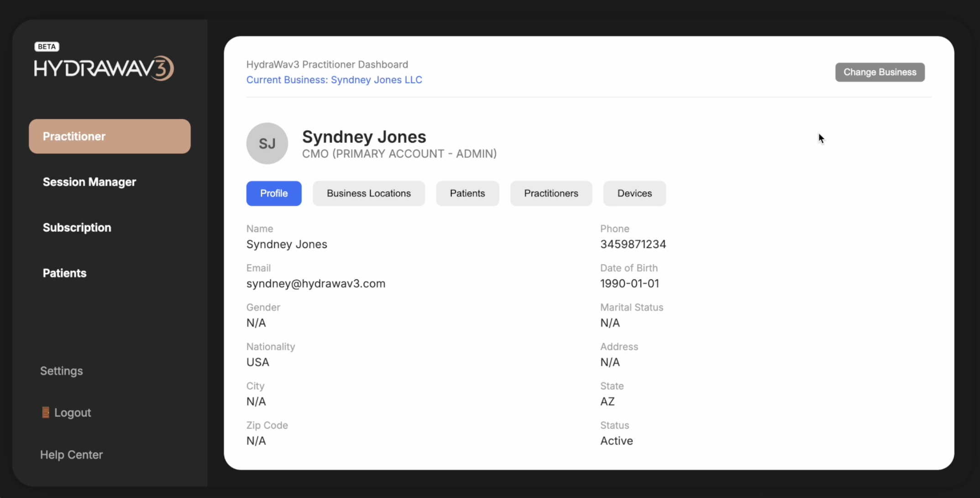Click the Zip Code label

pos(267,425)
